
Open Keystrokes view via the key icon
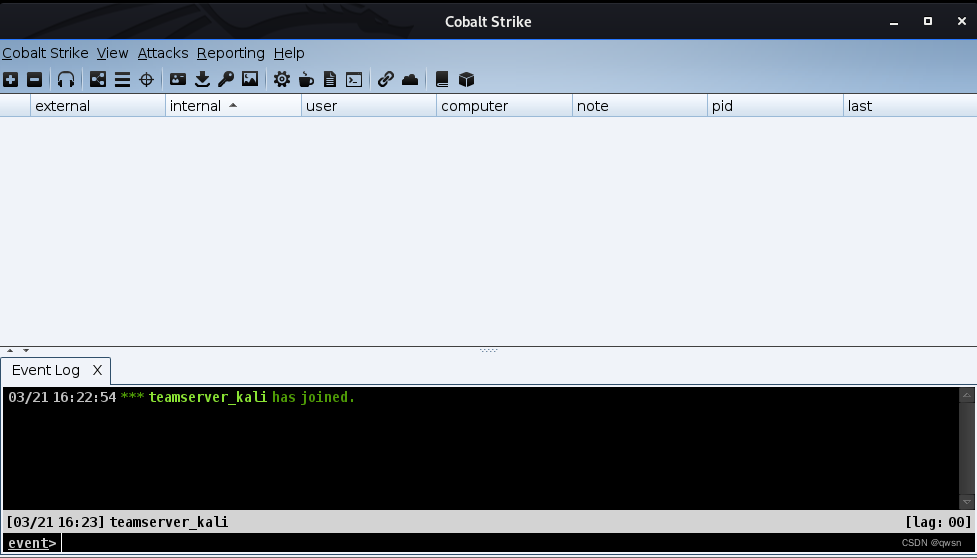coord(226,79)
